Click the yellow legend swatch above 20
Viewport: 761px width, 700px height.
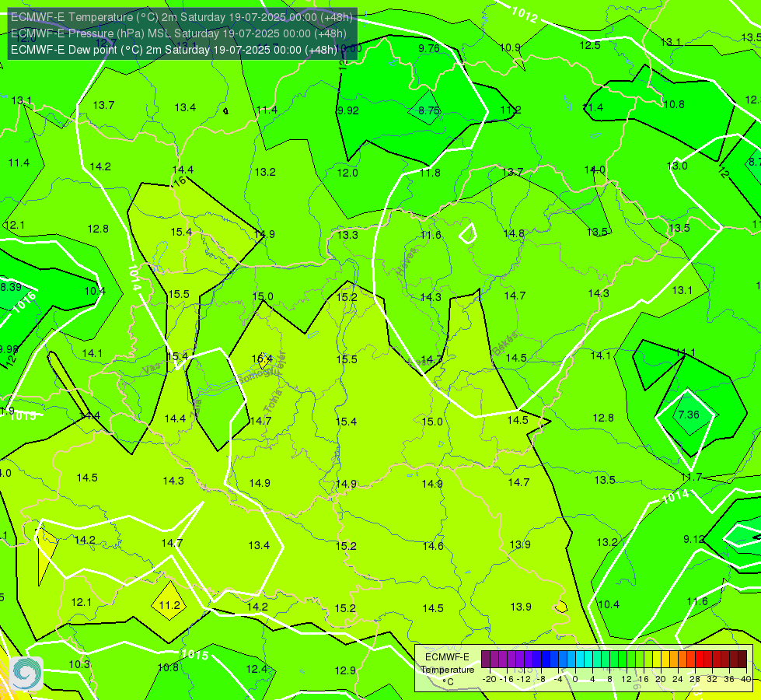657,660
